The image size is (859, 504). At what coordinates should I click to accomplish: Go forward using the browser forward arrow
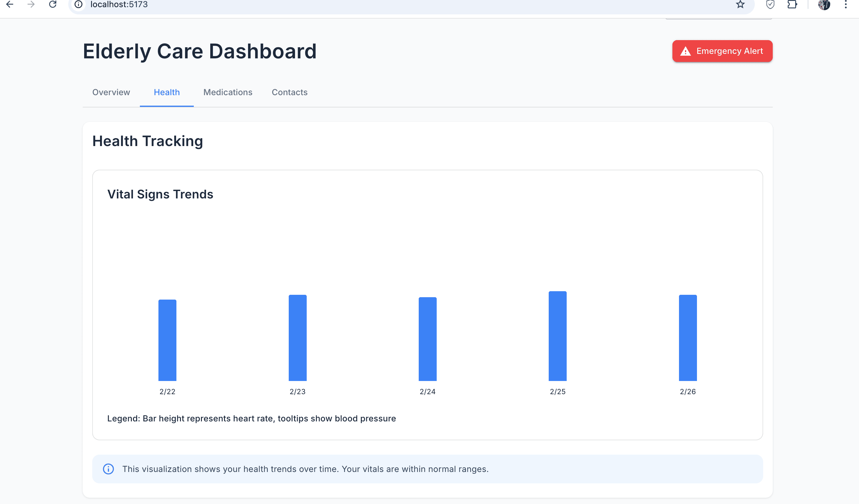31,4
